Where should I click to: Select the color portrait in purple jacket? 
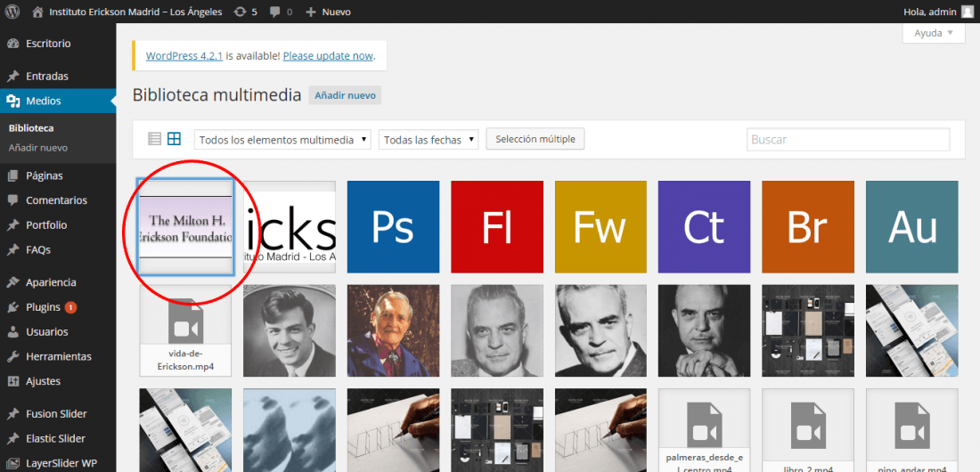click(393, 330)
